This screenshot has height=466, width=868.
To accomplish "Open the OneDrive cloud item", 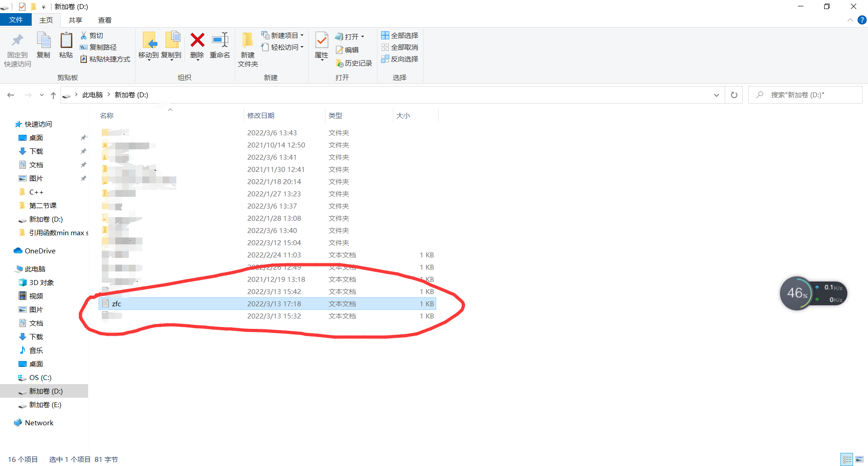I will pyautogui.click(x=35, y=251).
